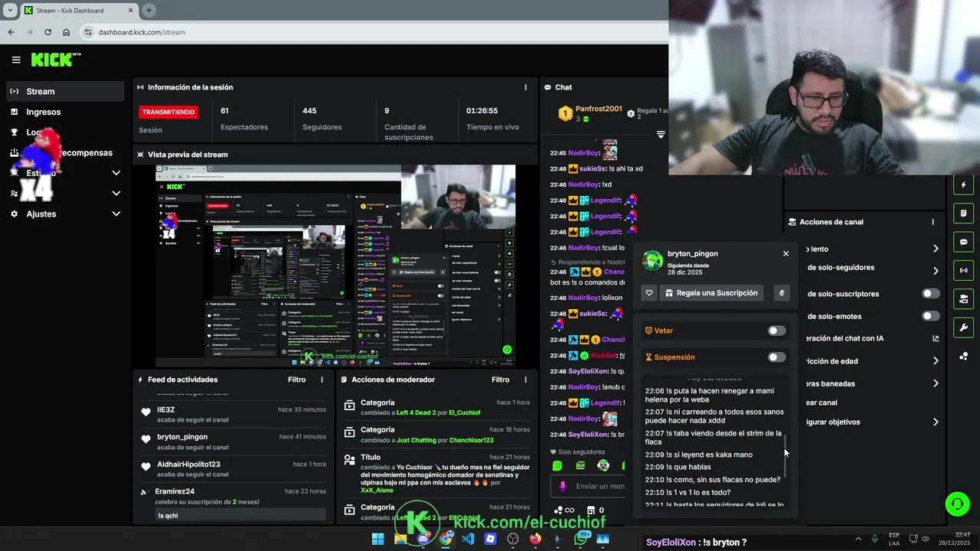Expand the Ajustes sidebar chevron

coord(116,214)
